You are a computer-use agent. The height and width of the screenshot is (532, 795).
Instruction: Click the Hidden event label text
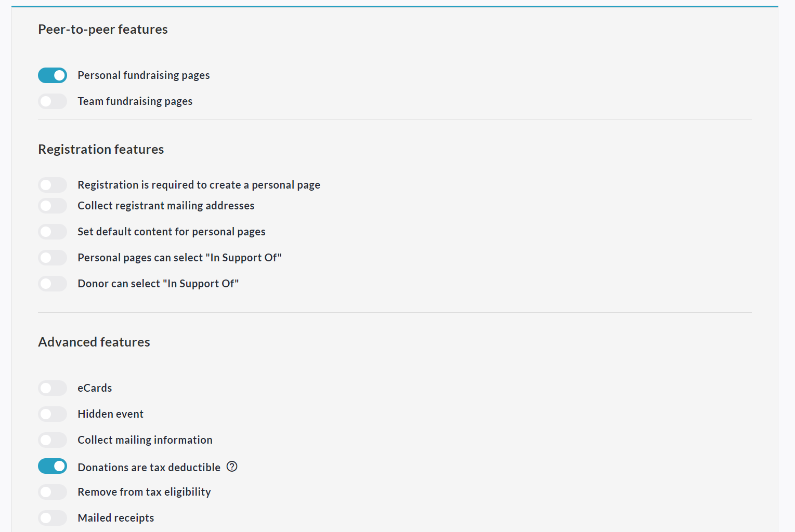pos(110,414)
